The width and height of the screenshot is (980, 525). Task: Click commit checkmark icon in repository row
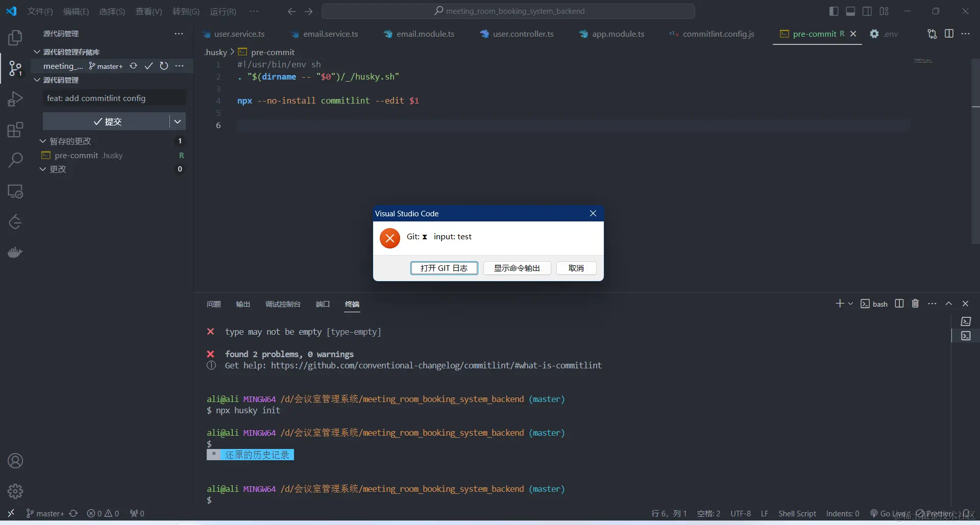click(x=149, y=66)
